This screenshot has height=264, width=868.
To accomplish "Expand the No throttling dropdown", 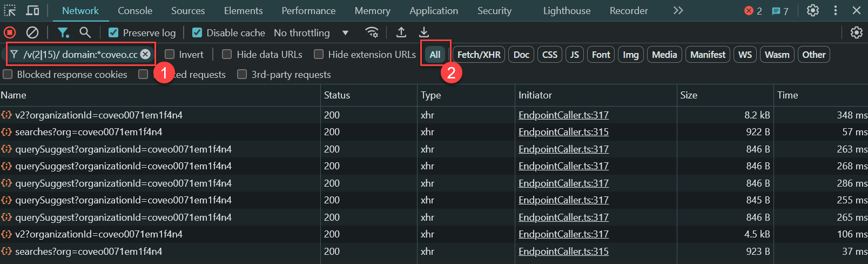I will (x=311, y=33).
